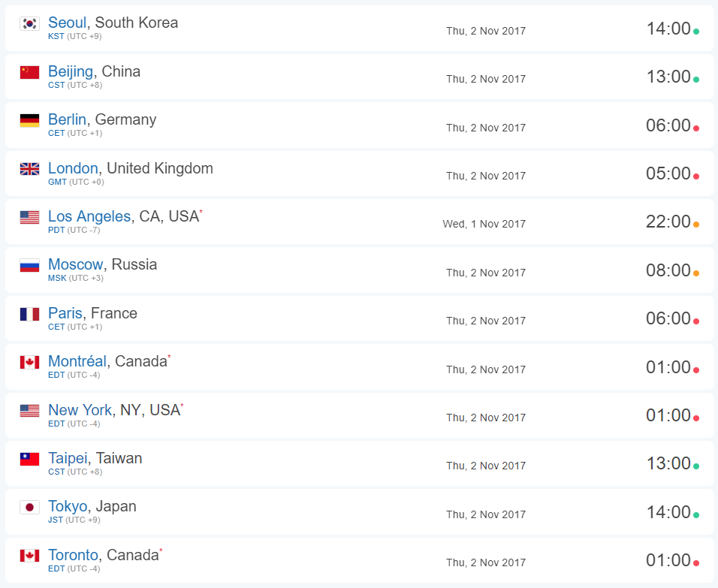The image size is (718, 588).
Task: Click the JST timezone link under Tokyo
Action: pyautogui.click(x=56, y=520)
